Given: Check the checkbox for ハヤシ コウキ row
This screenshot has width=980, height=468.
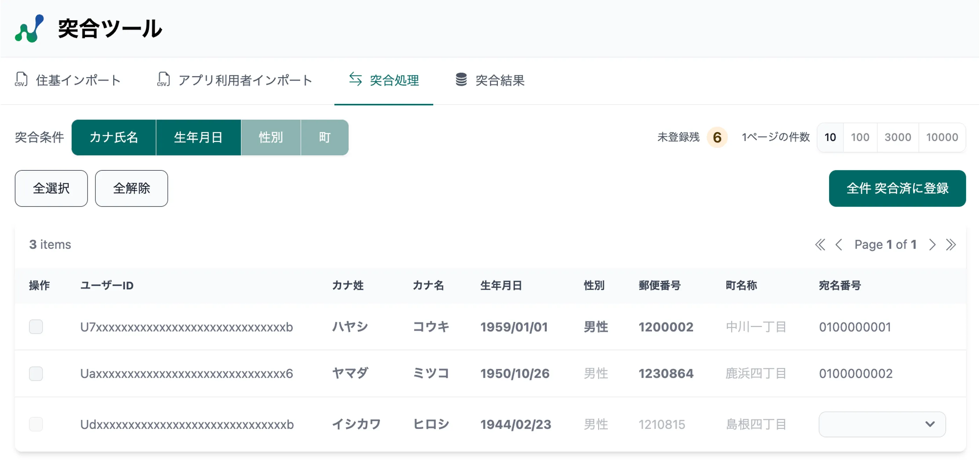Looking at the screenshot, I should coord(36,327).
